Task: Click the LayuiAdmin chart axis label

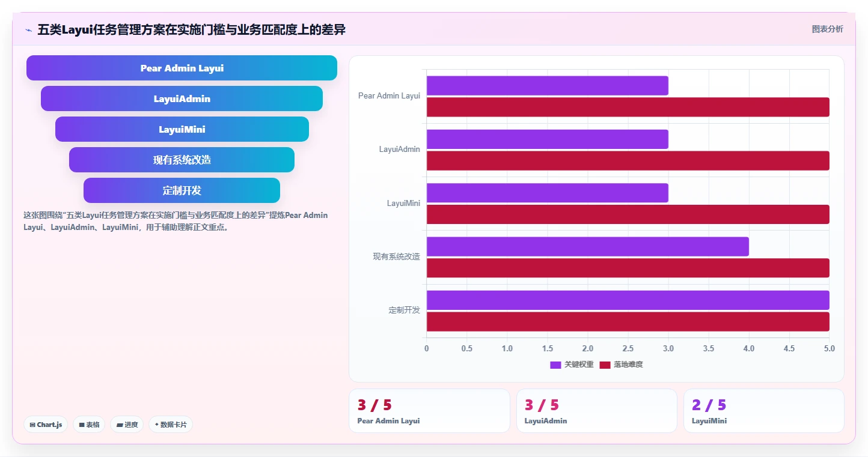Action: pyautogui.click(x=399, y=149)
